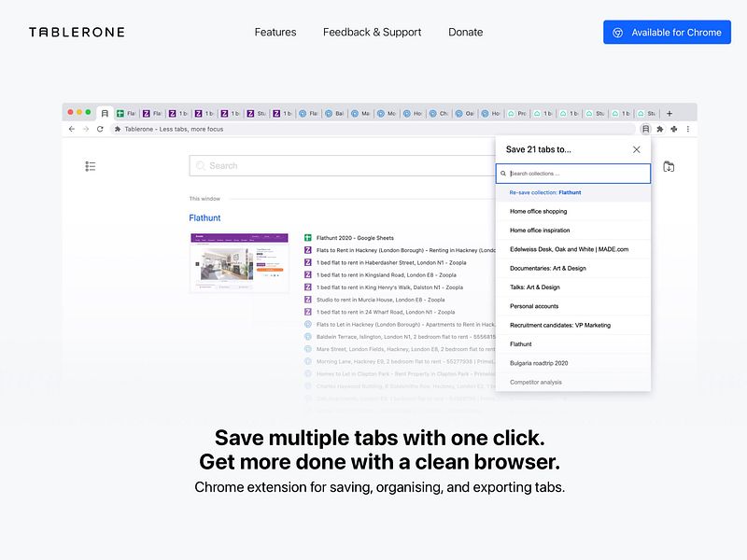Choose Home office shopping collection
Screen dimensions: 747x560
click(573, 212)
